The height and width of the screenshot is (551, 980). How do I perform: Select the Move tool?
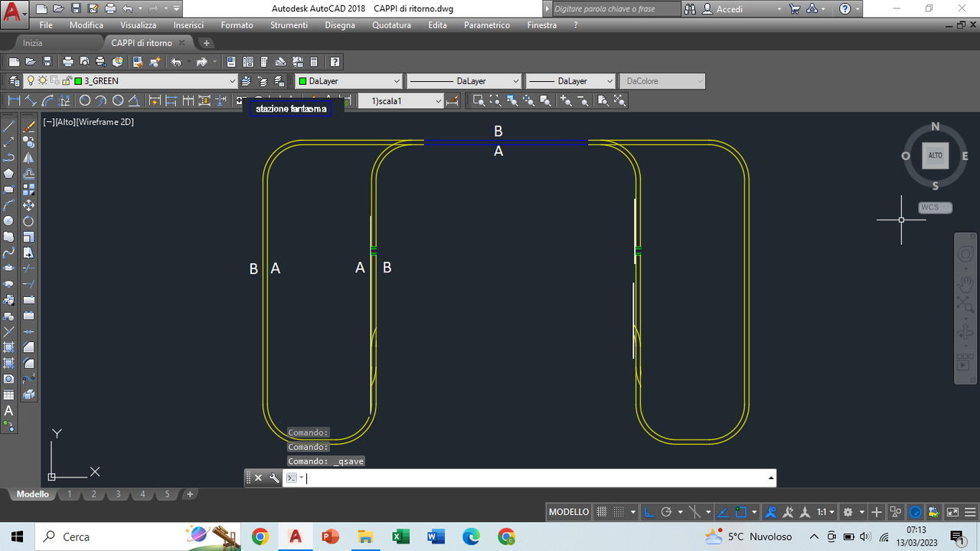28,205
